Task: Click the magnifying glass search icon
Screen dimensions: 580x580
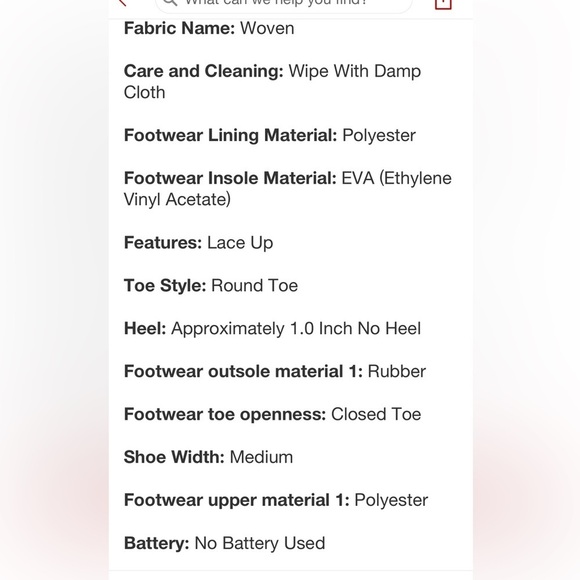Action: pyautogui.click(x=170, y=2)
